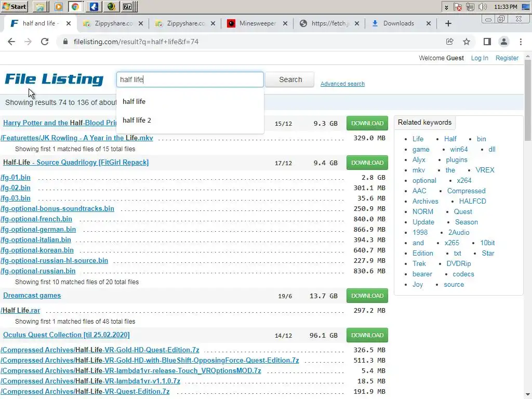Open the 7-Zip taskbar icon
This screenshot has height=399, width=532.
127,6
